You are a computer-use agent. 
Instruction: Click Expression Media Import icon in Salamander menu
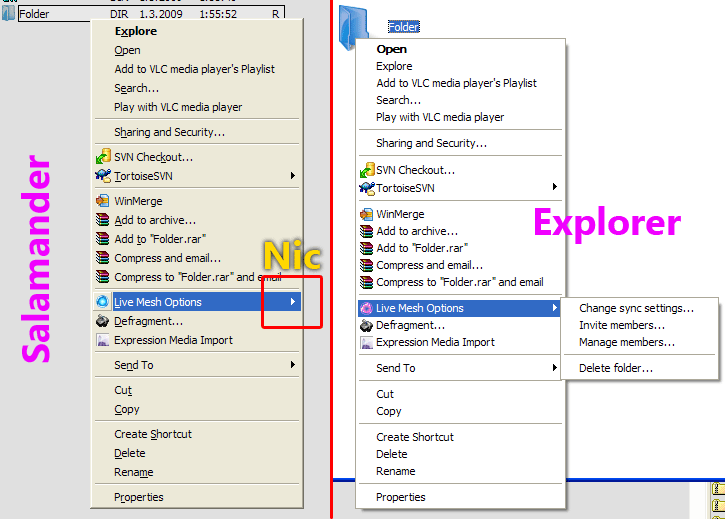pyautogui.click(x=103, y=340)
